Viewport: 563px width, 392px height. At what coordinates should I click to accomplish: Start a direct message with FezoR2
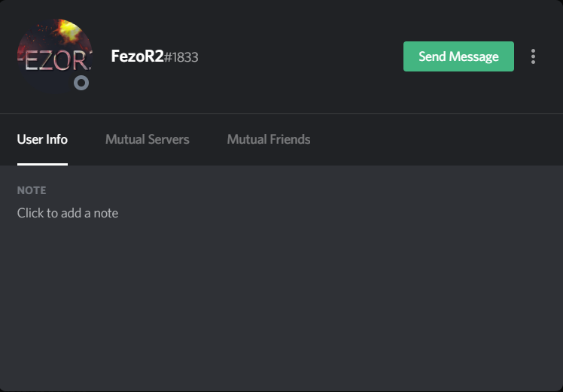point(458,56)
